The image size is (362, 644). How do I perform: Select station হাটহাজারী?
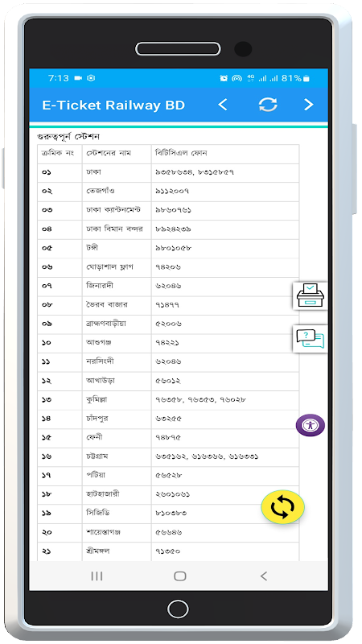[x=103, y=494]
